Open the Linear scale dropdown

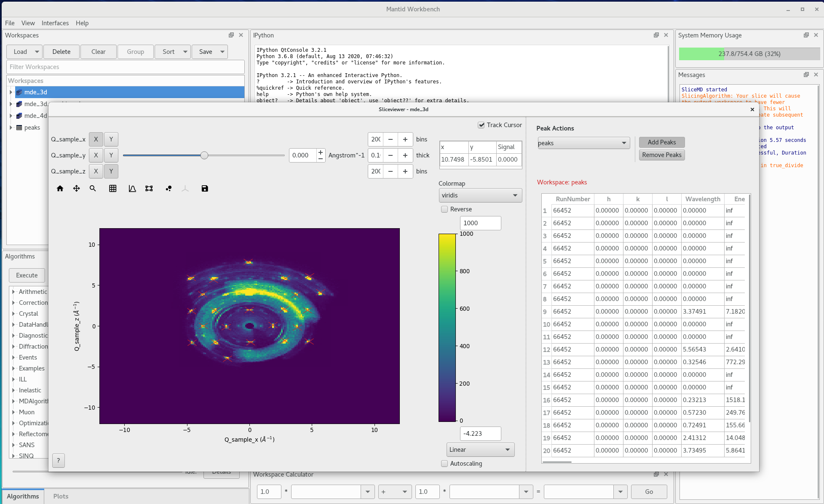click(480, 450)
